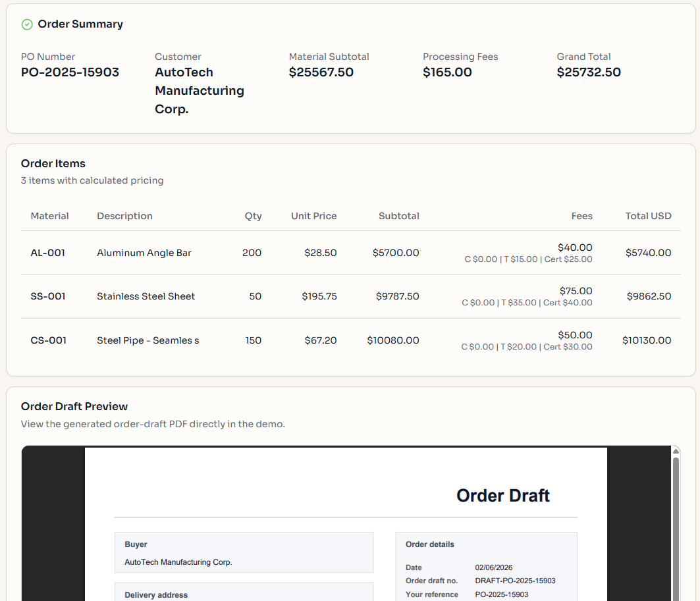Select material code CS-001
700x601 pixels.
coord(48,340)
